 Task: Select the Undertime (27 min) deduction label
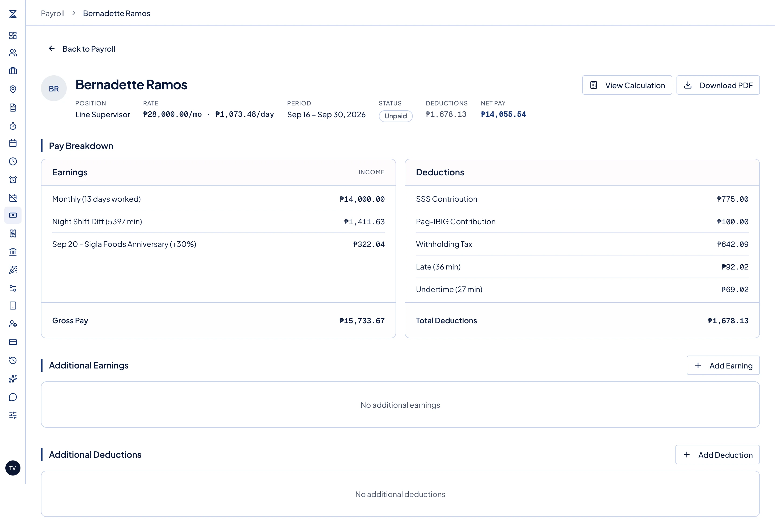tap(449, 290)
